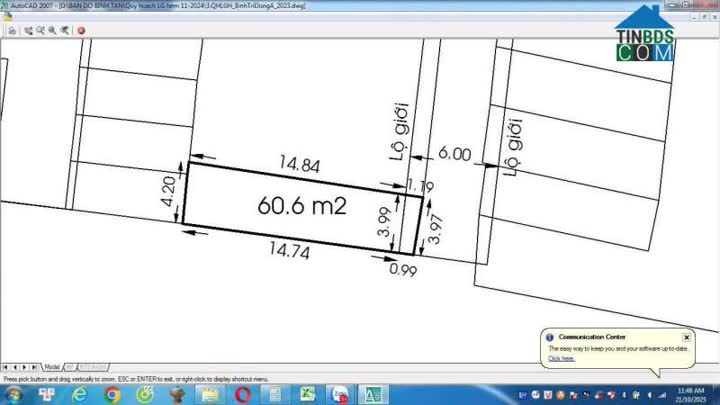
Task: Click the AutoCAD taskbar button
Action: [372, 394]
